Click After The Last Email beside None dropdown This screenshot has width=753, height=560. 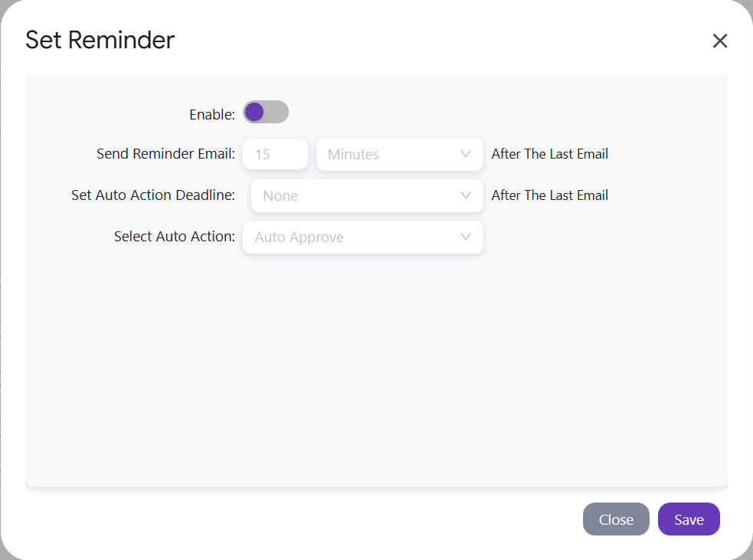550,195
